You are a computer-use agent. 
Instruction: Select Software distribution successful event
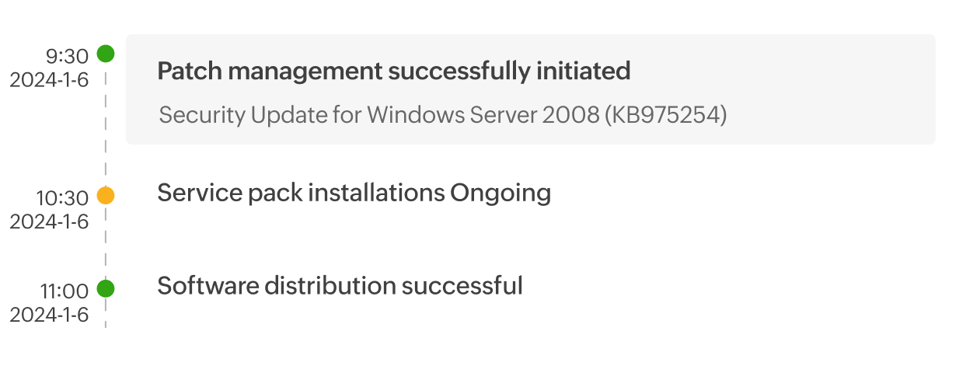(340, 285)
